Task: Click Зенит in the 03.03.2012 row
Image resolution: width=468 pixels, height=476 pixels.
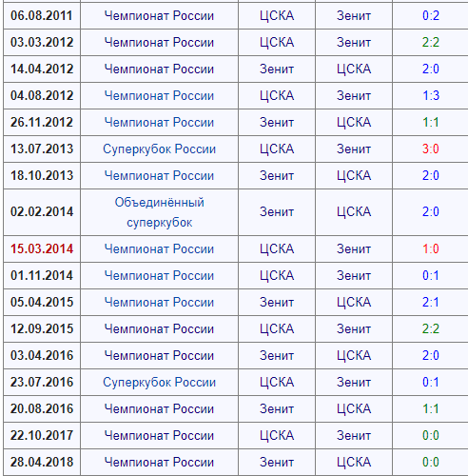Action: click(354, 42)
